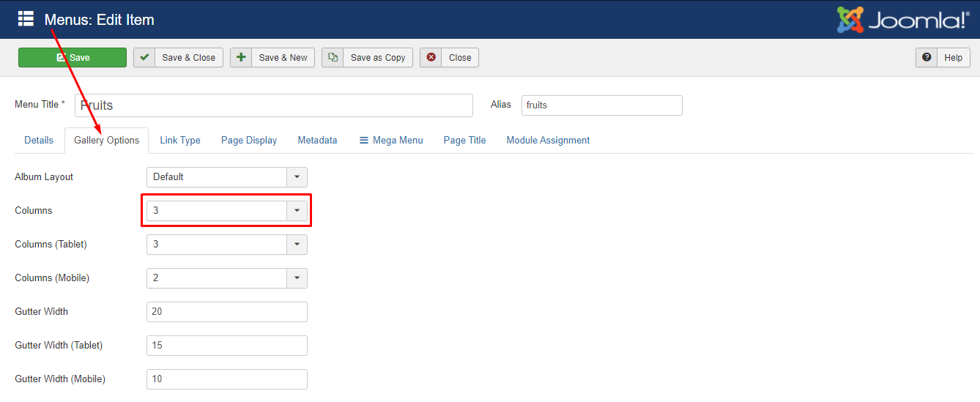Focus the Menu Title field with Fruits
Viewport: 980px width, 402px height.
(x=274, y=105)
